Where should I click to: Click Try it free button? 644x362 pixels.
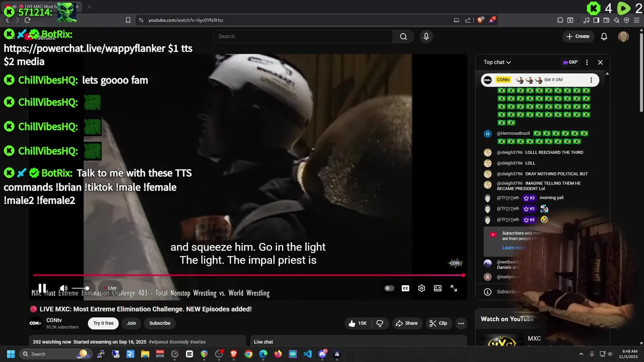pyautogui.click(x=103, y=323)
